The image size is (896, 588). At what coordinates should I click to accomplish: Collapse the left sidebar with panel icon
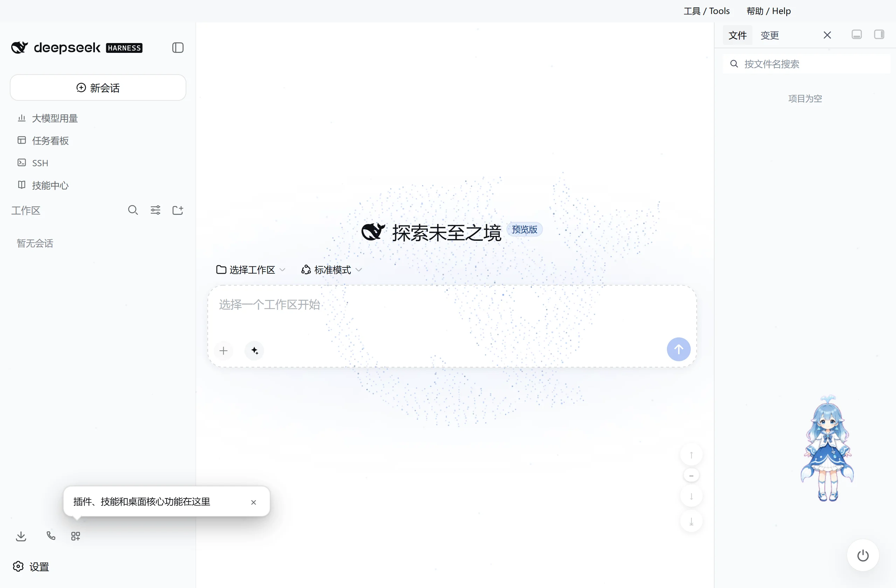tap(178, 48)
